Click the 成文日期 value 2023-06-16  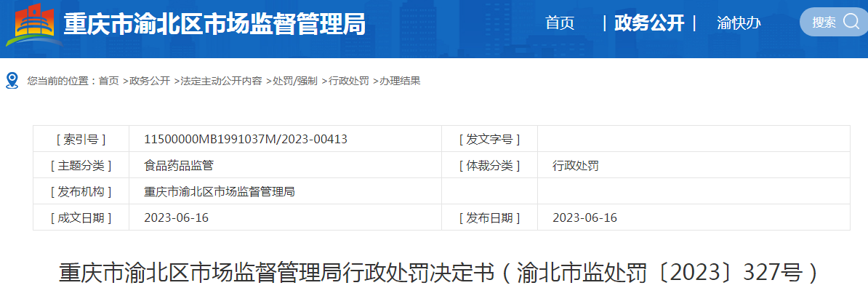click(x=176, y=217)
